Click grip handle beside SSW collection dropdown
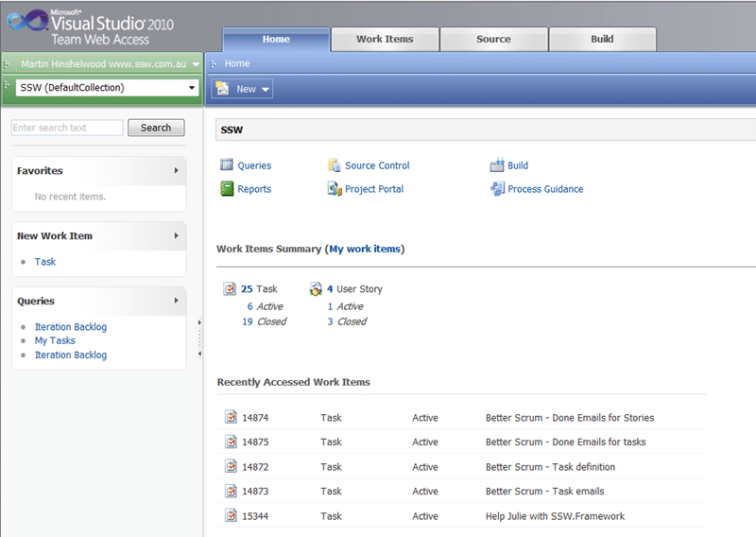 [x=7, y=85]
